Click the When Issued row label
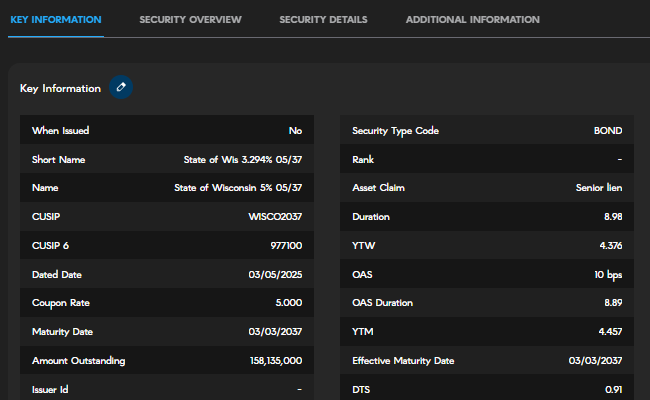 pyautogui.click(x=62, y=130)
